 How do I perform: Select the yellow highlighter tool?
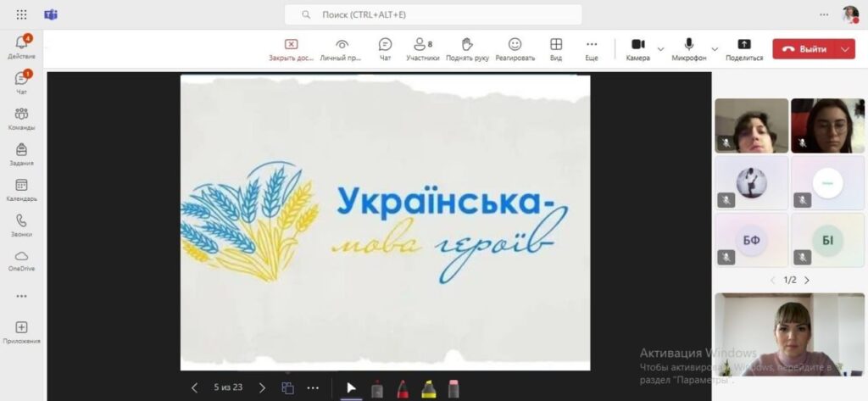click(x=428, y=388)
